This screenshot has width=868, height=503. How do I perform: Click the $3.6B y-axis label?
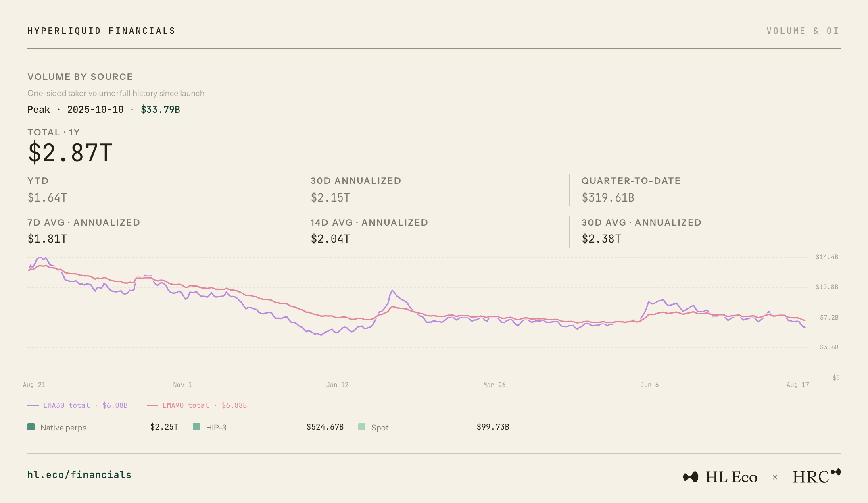point(829,347)
